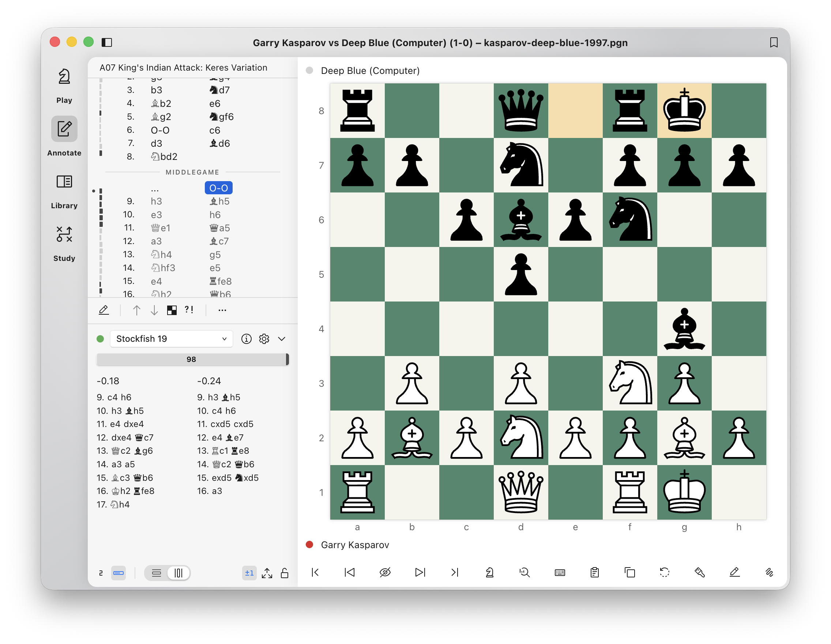This screenshot has height=644, width=831.
Task: Show engine info via the info icon
Action: (246, 339)
